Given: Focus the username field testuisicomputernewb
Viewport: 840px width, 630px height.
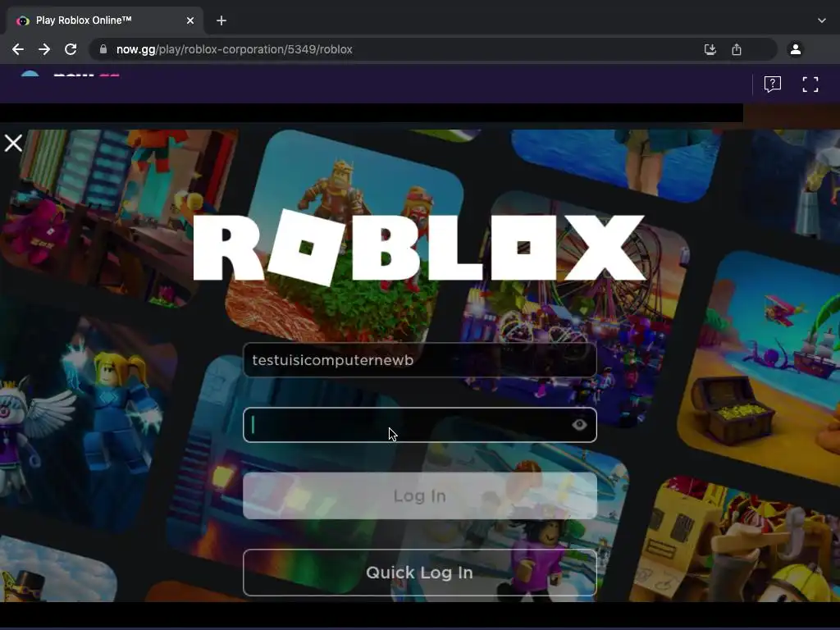Looking at the screenshot, I should click(x=420, y=360).
